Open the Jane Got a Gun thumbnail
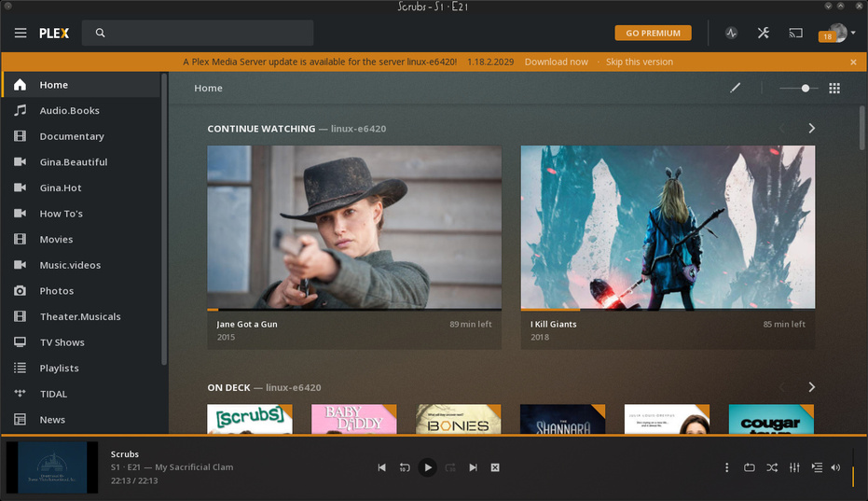 pos(354,227)
